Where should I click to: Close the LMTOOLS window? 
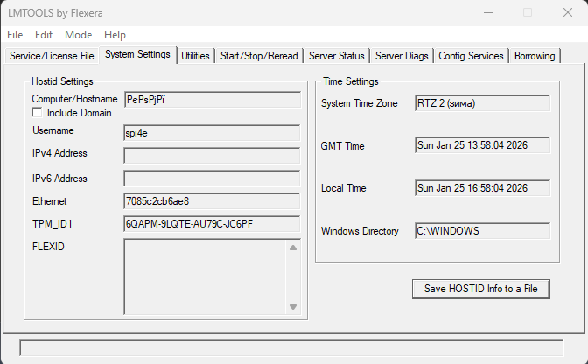(567, 12)
